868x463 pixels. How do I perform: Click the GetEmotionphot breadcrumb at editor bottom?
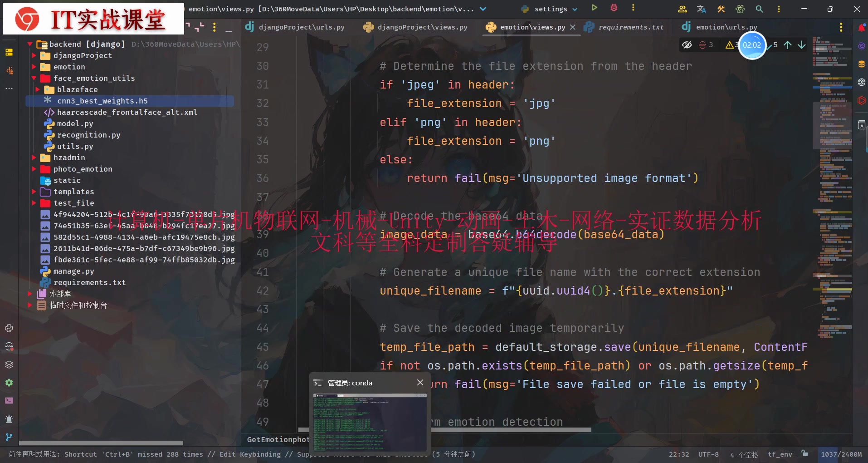click(278, 439)
